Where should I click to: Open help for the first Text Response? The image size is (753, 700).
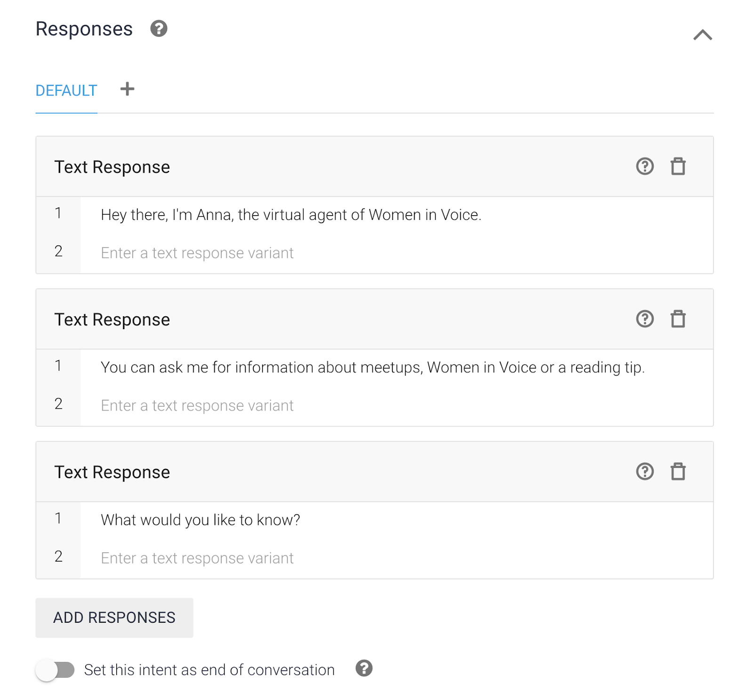point(644,166)
